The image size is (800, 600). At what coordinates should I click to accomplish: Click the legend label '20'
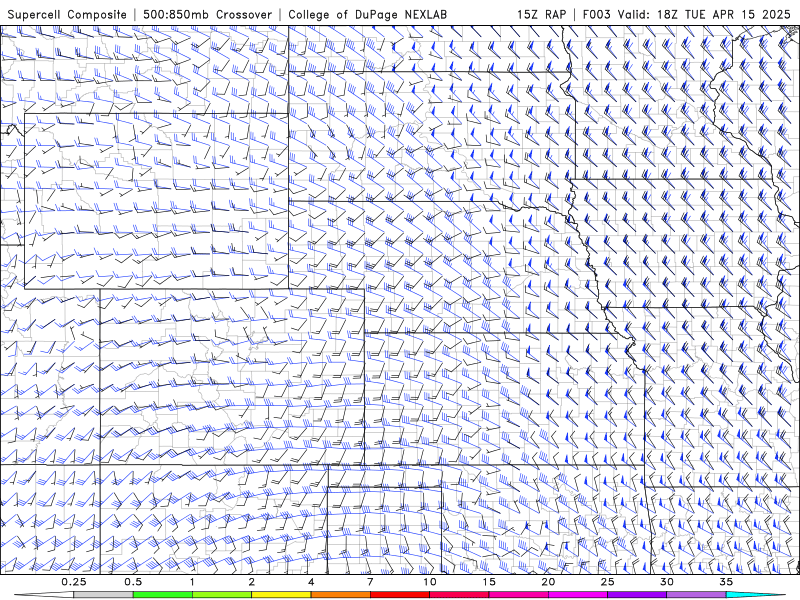click(548, 582)
